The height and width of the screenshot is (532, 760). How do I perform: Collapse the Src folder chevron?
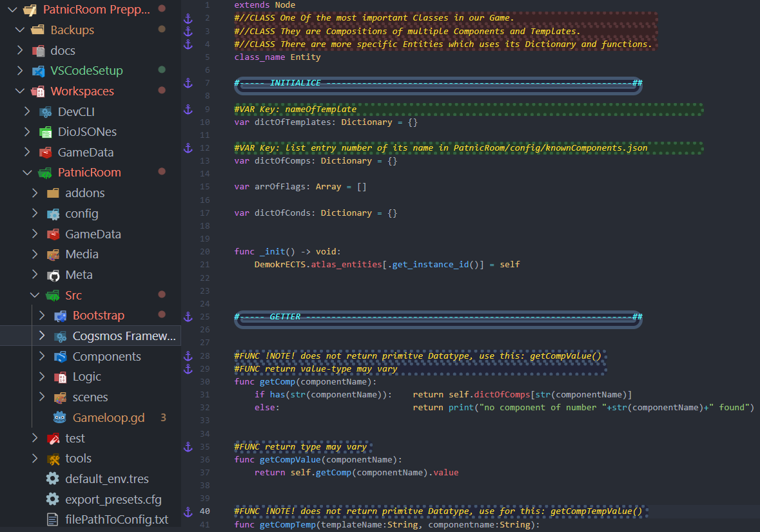click(x=35, y=296)
